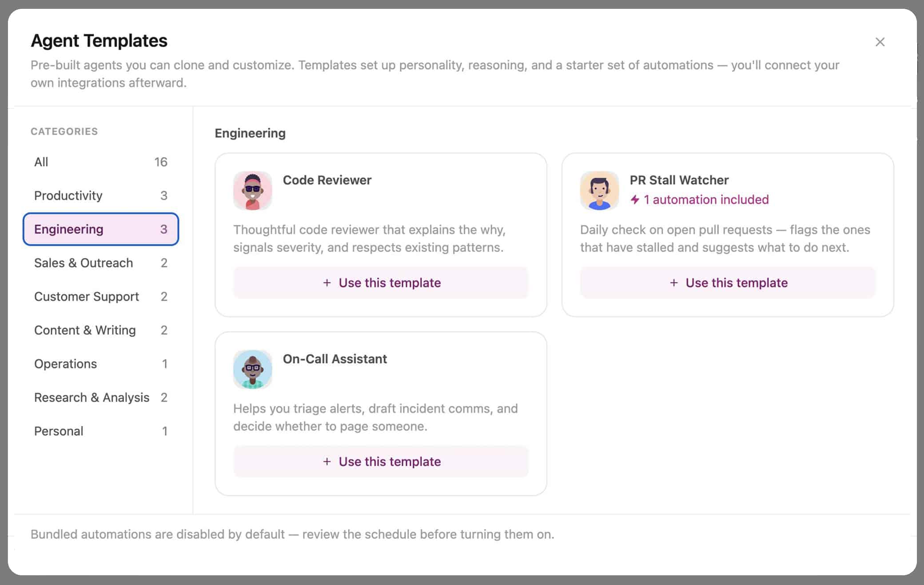Use the On-Call Assistant template

381,461
